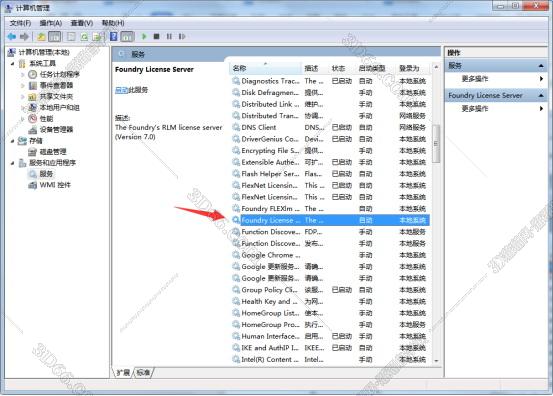This screenshot has height=396, width=553.
Task: Collapse the 服务 section in Actions pane
Action: coord(541,66)
